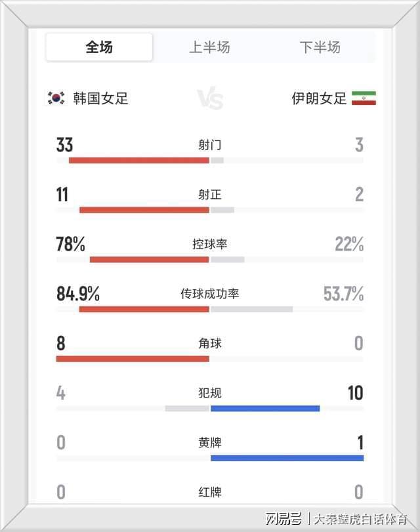This screenshot has height=532, width=420.
Task: Click the South Korea flag icon
Action: coord(56,98)
